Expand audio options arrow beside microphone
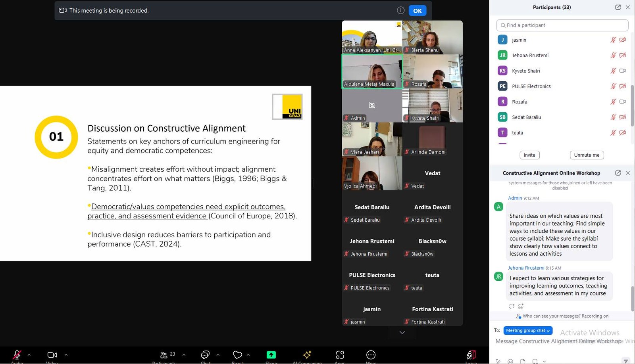 (x=29, y=355)
